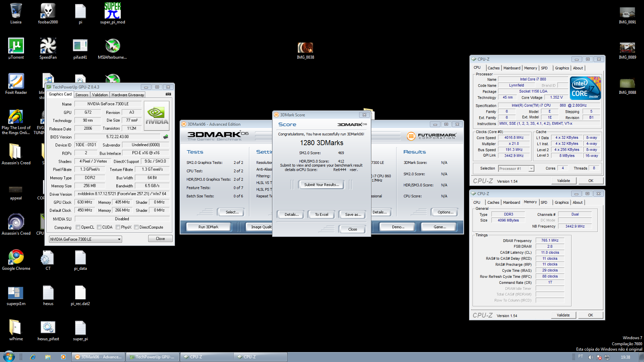The image size is (644, 362).
Task: Select the Google Chrome desktop icon
Action: pyautogui.click(x=16, y=260)
